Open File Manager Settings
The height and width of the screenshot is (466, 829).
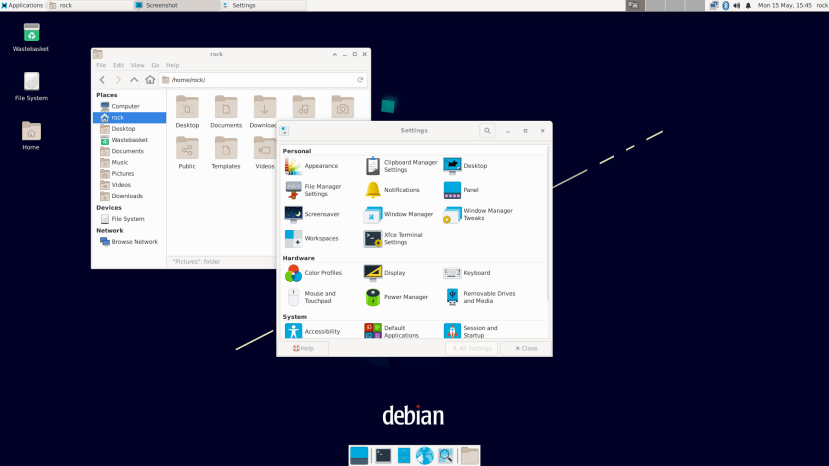point(314,190)
